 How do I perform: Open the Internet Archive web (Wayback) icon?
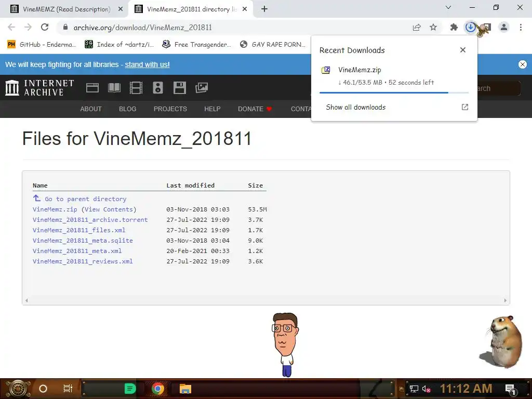pyautogui.click(x=92, y=88)
